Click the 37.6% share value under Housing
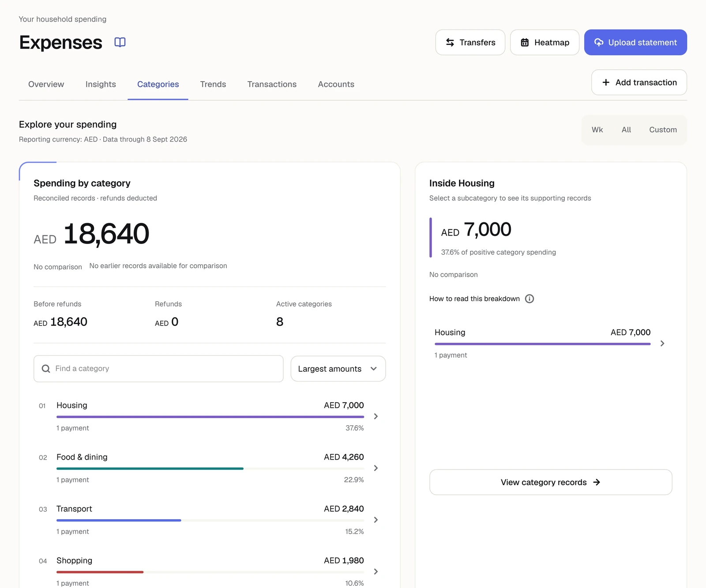Image resolution: width=706 pixels, height=588 pixels. [355, 428]
